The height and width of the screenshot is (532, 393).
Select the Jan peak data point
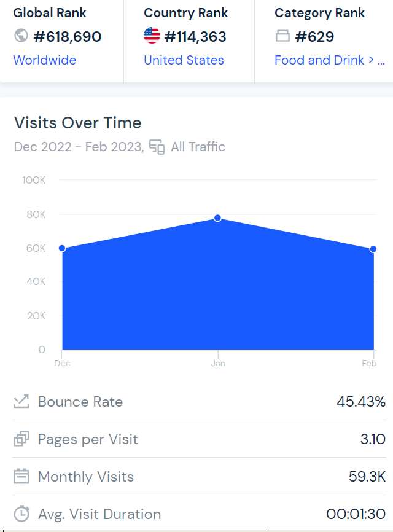tap(217, 218)
